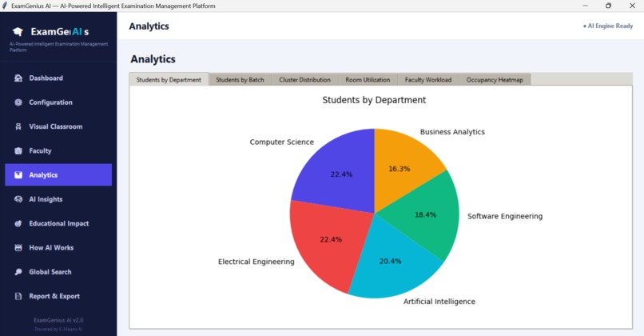This screenshot has height=336, width=644.
Task: Open the Faculty Workload tab
Action: [428, 80]
